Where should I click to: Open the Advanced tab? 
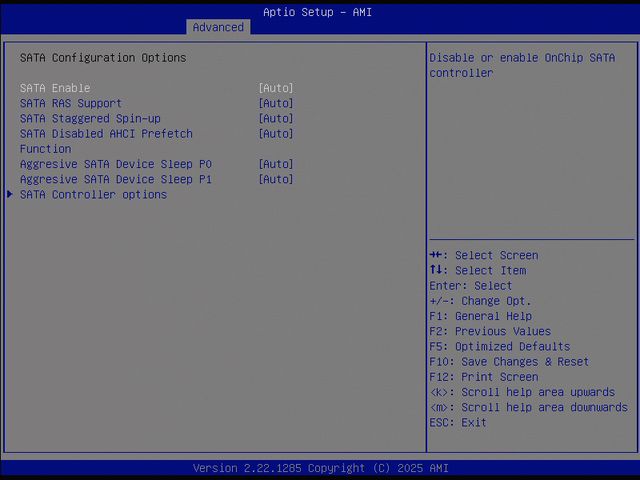click(218, 27)
